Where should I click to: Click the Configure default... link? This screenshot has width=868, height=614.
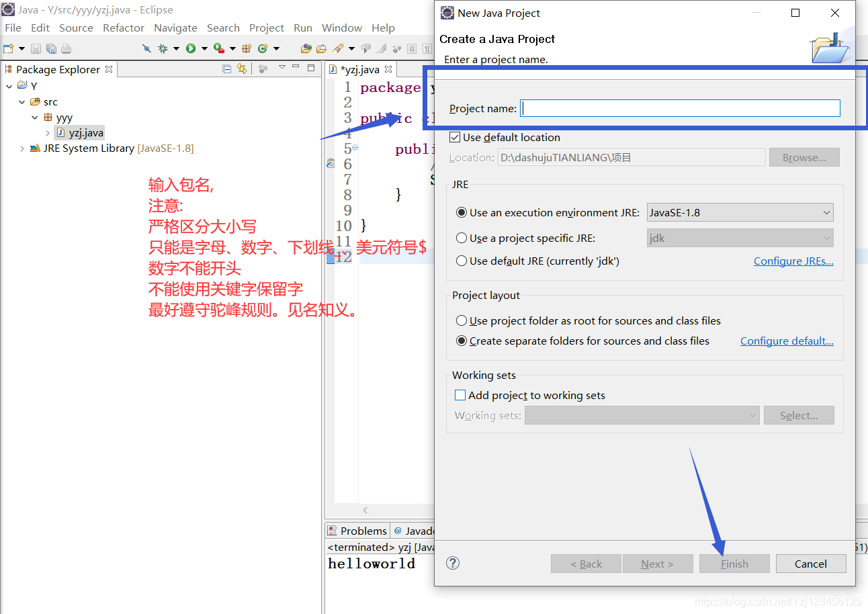(x=787, y=341)
